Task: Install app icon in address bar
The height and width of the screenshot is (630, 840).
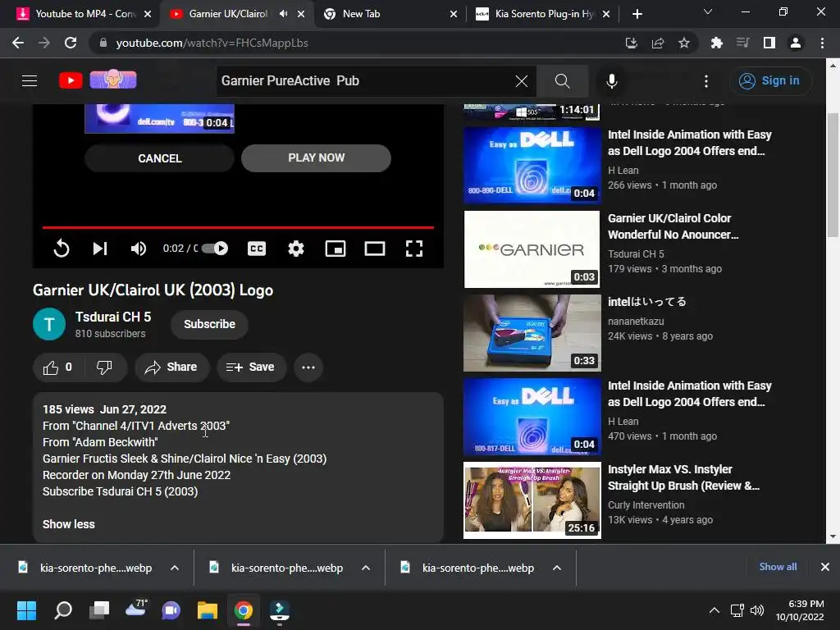Action: 632,43
